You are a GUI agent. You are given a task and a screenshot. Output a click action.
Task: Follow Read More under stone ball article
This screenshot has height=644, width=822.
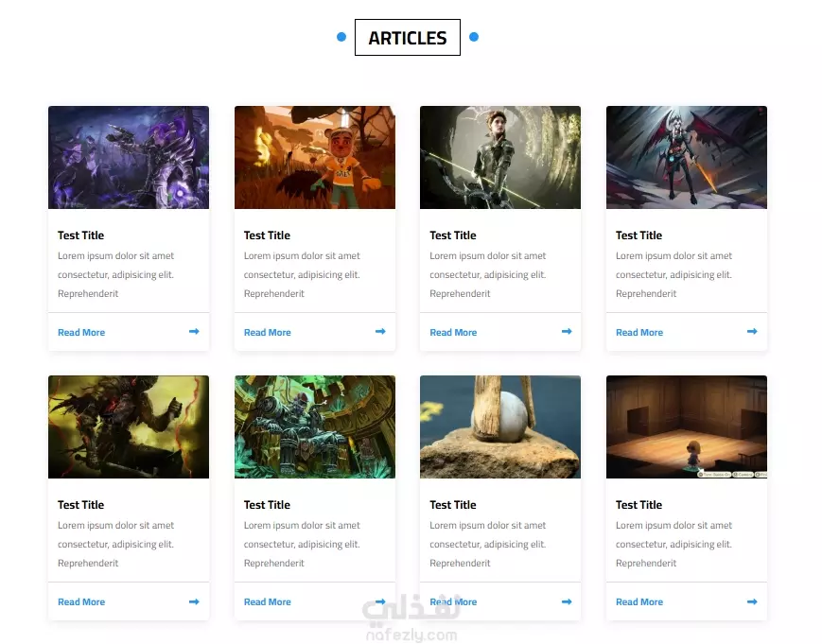453,601
